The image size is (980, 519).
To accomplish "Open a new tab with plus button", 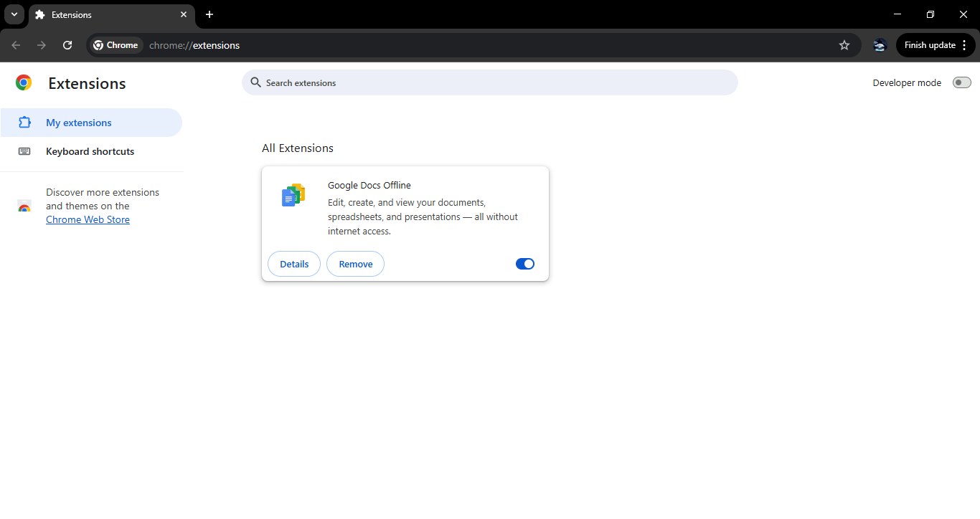I will [x=209, y=14].
